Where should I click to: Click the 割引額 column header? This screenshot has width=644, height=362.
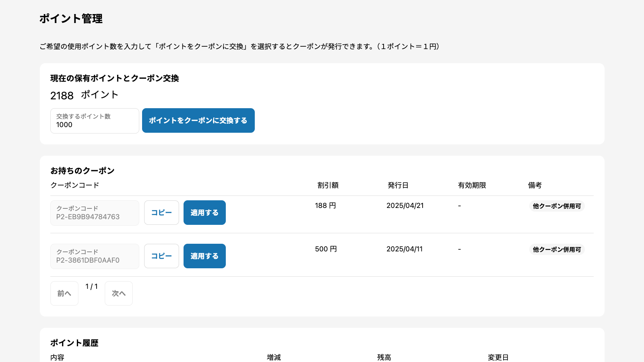click(x=328, y=185)
